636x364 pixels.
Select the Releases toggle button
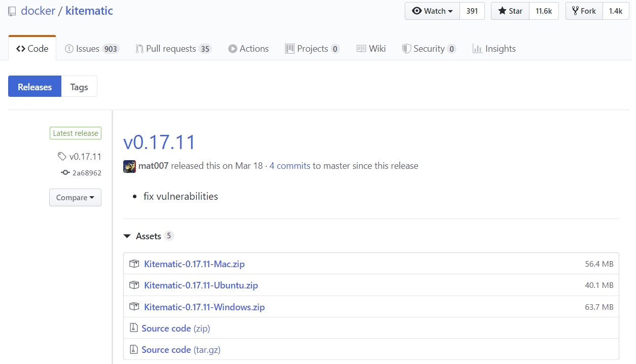(x=34, y=87)
